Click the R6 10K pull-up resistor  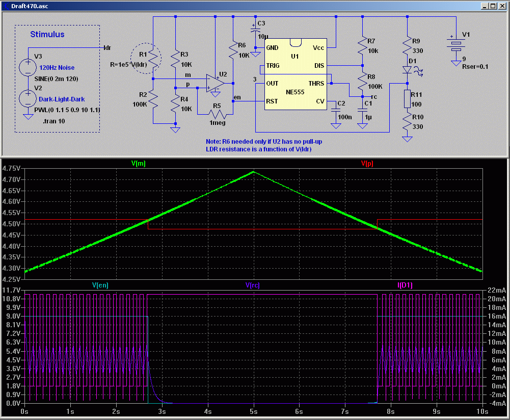coord(233,50)
